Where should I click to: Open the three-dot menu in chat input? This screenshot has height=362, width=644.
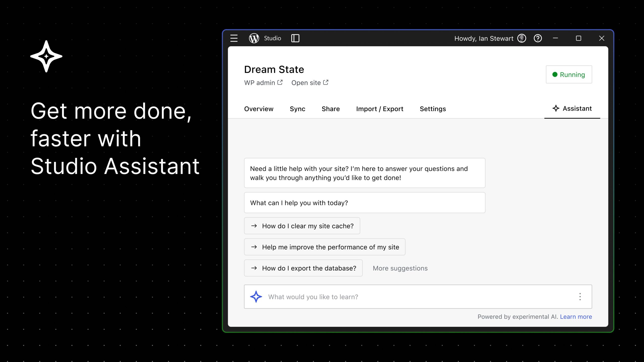pos(580,297)
